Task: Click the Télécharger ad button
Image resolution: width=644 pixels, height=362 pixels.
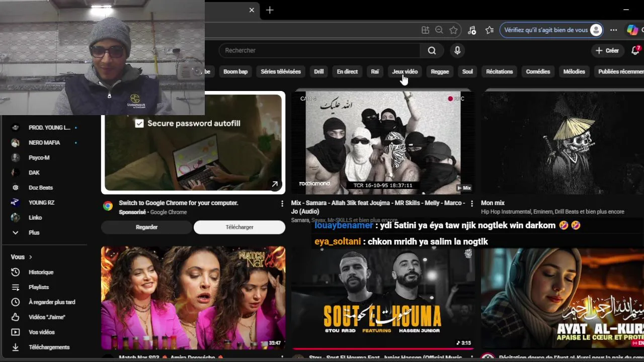Action: coord(239,227)
